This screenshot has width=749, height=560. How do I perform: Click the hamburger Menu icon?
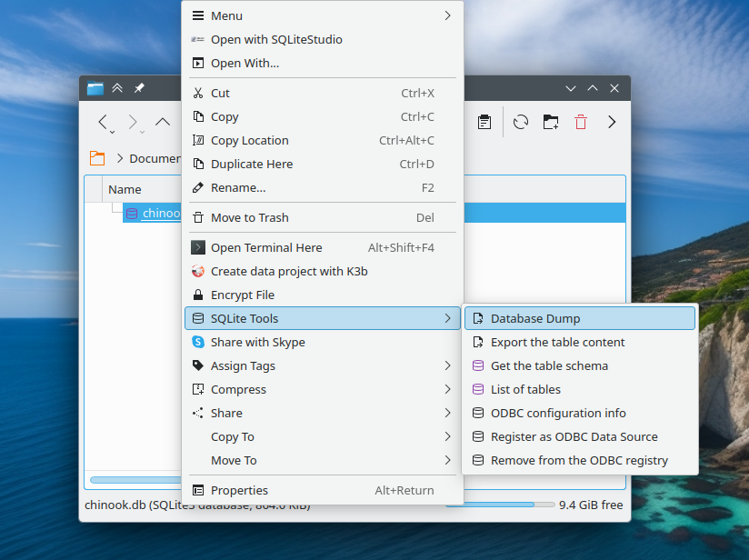[x=198, y=15]
